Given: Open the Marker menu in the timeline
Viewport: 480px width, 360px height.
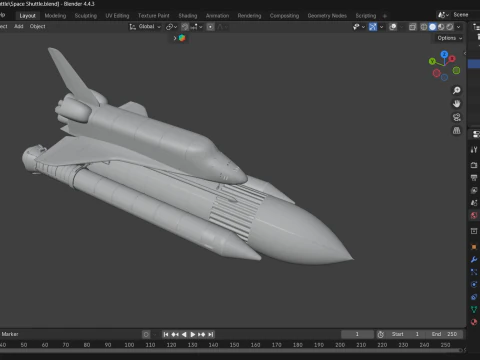Looking at the screenshot, I should 10,334.
